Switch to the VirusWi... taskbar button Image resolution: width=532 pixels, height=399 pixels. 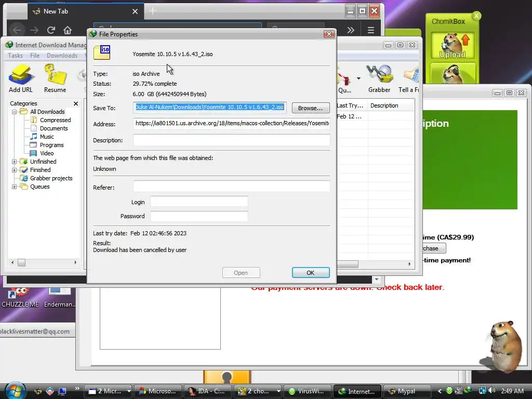click(308, 391)
